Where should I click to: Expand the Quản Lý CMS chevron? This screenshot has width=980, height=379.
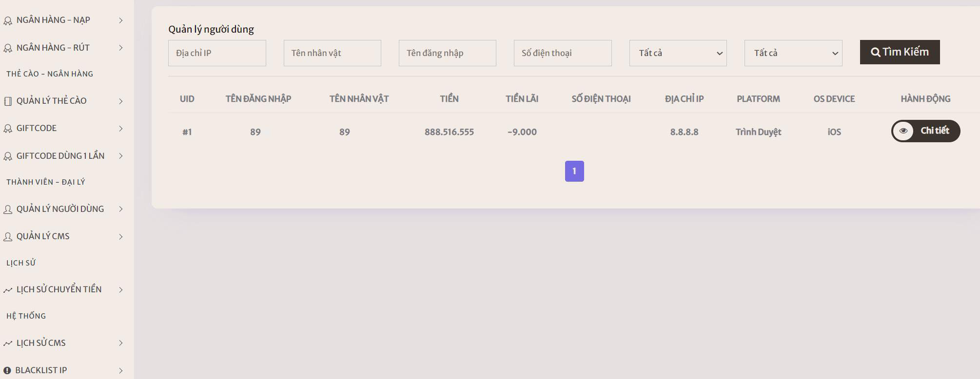click(x=121, y=237)
